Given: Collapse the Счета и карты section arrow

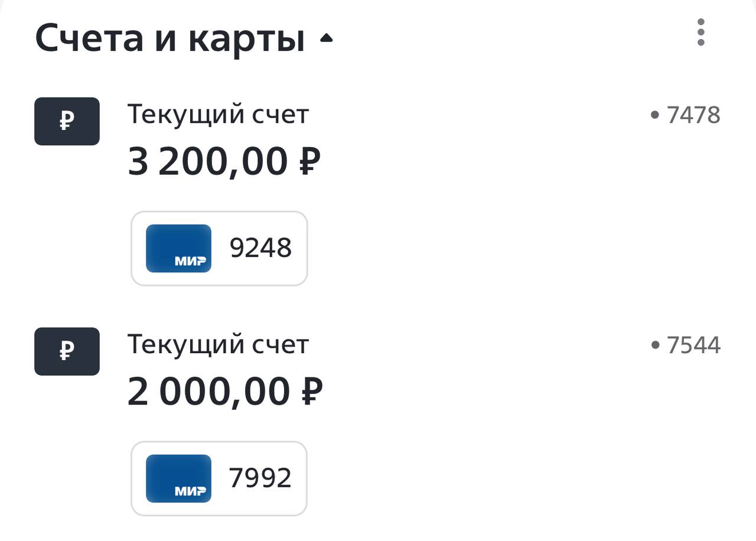Looking at the screenshot, I should [326, 39].
